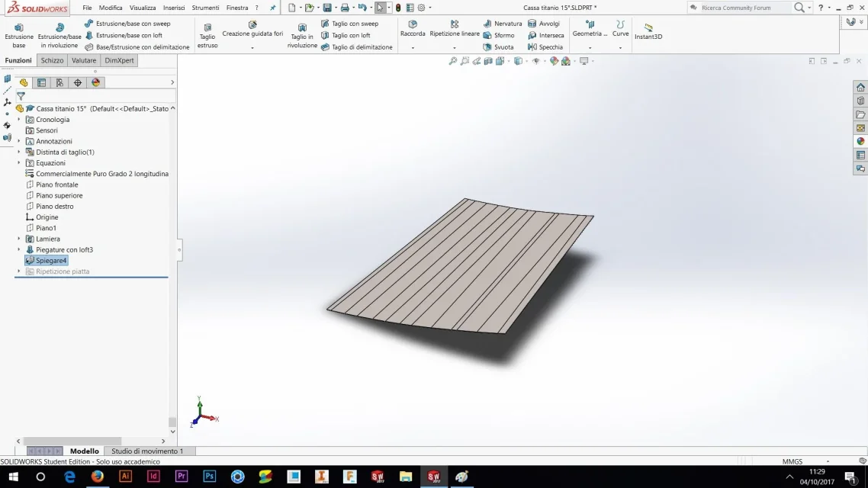Expand the Equazioni tree node

point(19,162)
